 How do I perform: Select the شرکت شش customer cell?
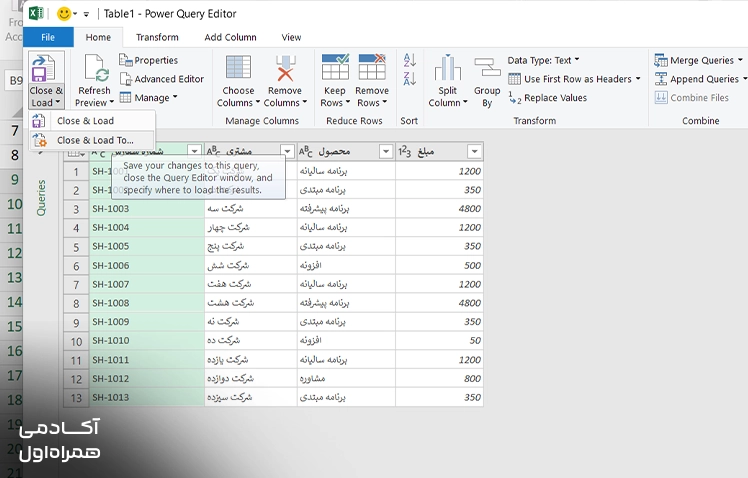(x=250, y=265)
